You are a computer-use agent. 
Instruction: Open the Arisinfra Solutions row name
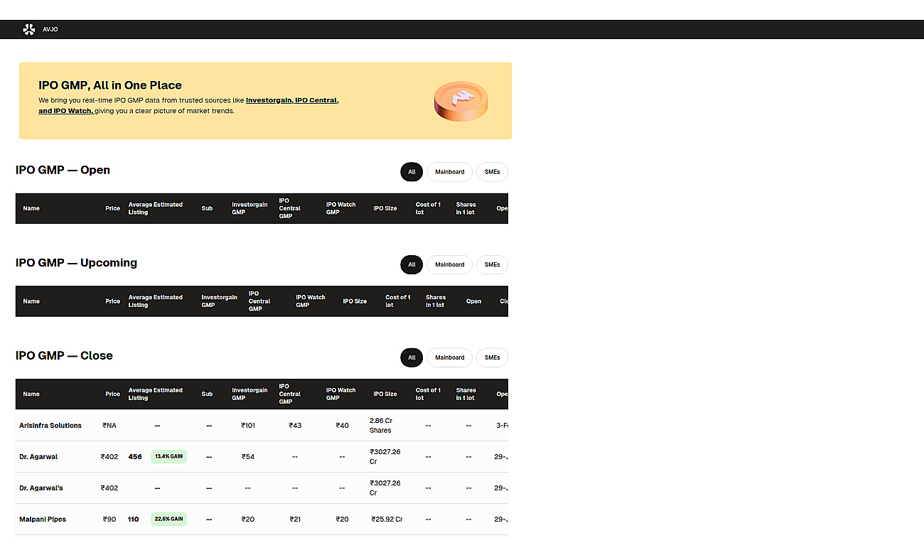(x=50, y=426)
